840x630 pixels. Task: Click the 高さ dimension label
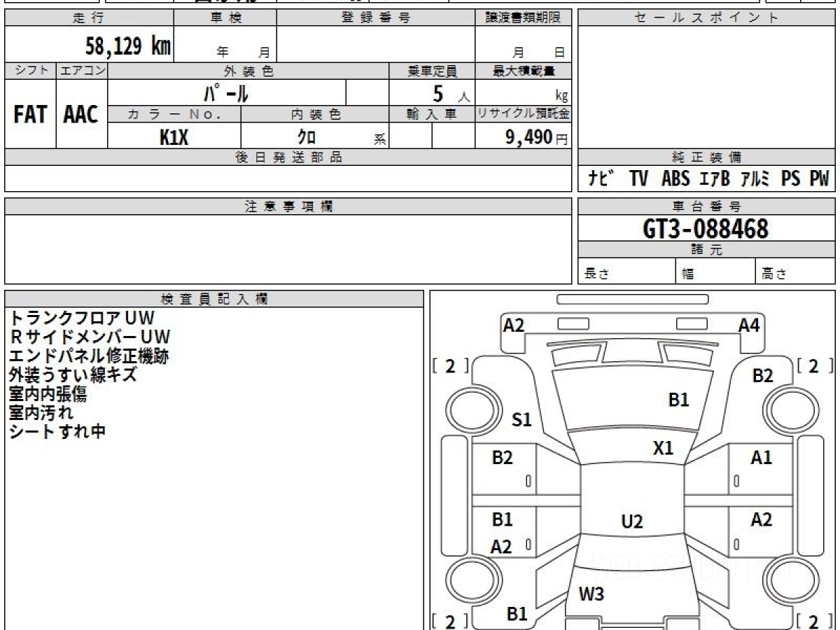(x=773, y=274)
